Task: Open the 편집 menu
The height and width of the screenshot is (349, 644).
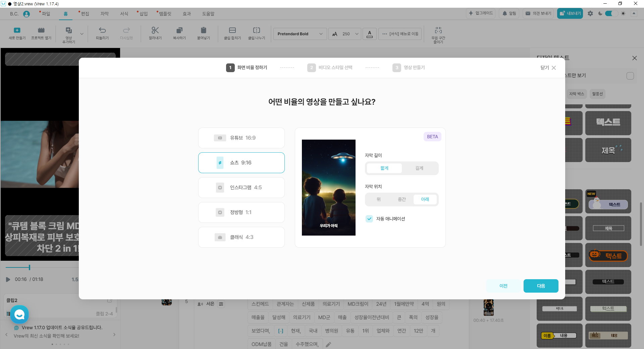Action: 85,14
